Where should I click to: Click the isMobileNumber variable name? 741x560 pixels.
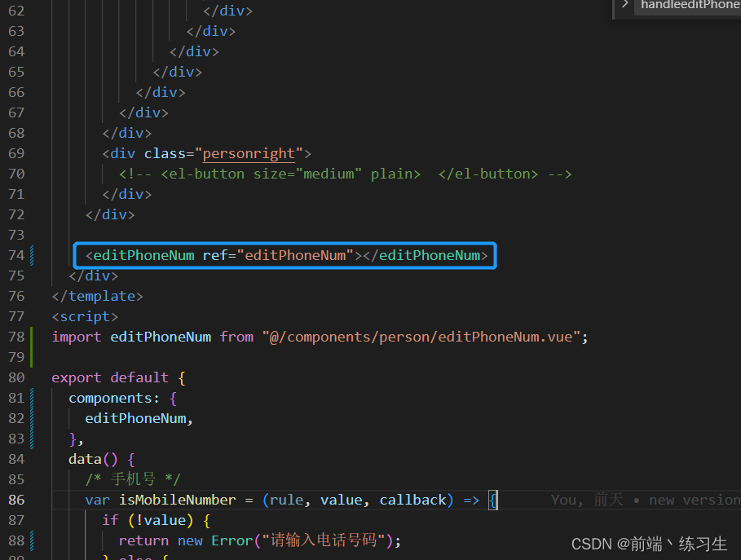click(177, 500)
